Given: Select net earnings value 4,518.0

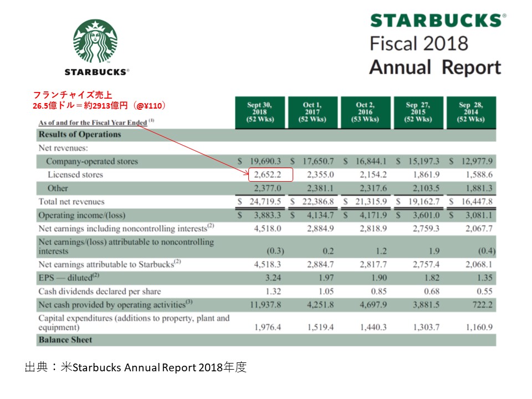Looking at the screenshot, I should 268,229.
